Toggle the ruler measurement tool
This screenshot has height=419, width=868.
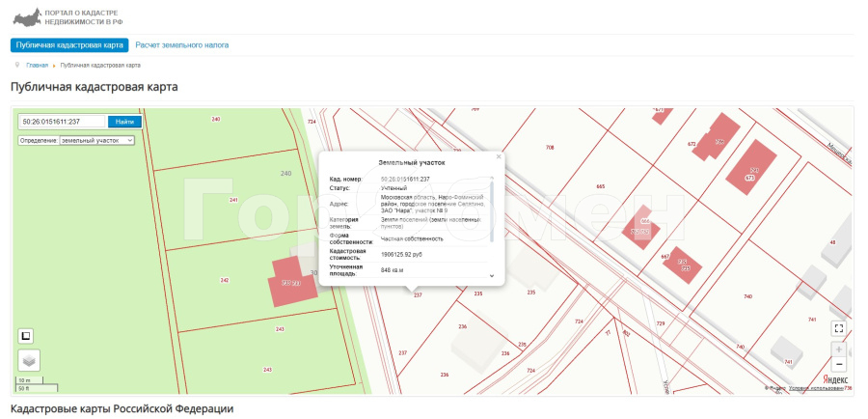coord(27,336)
